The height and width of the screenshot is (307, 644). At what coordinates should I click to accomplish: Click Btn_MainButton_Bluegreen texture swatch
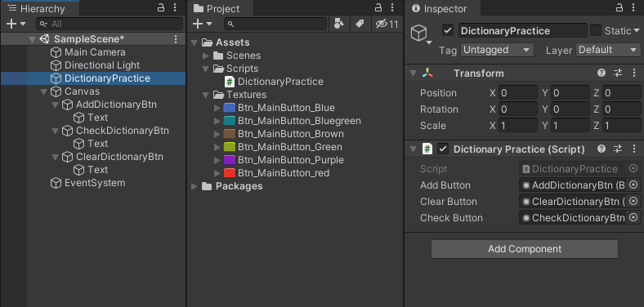[x=230, y=121]
